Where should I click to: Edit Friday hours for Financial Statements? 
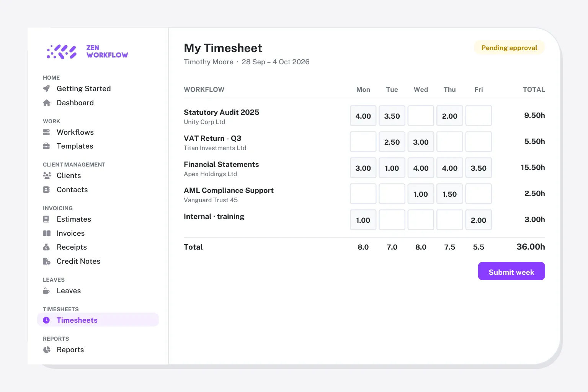[479, 168]
